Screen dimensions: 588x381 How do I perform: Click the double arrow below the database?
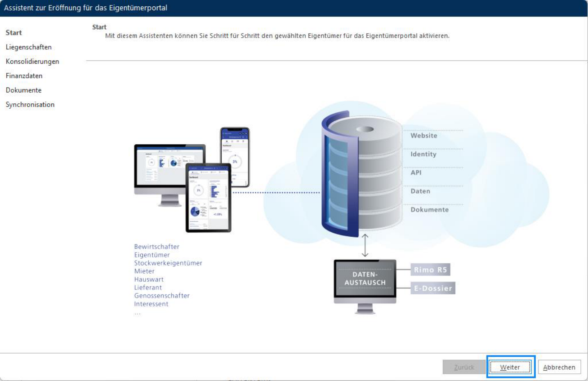pyautogui.click(x=365, y=245)
